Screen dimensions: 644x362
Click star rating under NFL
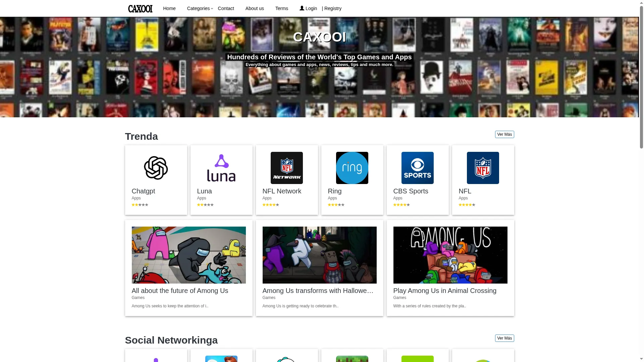point(467,205)
